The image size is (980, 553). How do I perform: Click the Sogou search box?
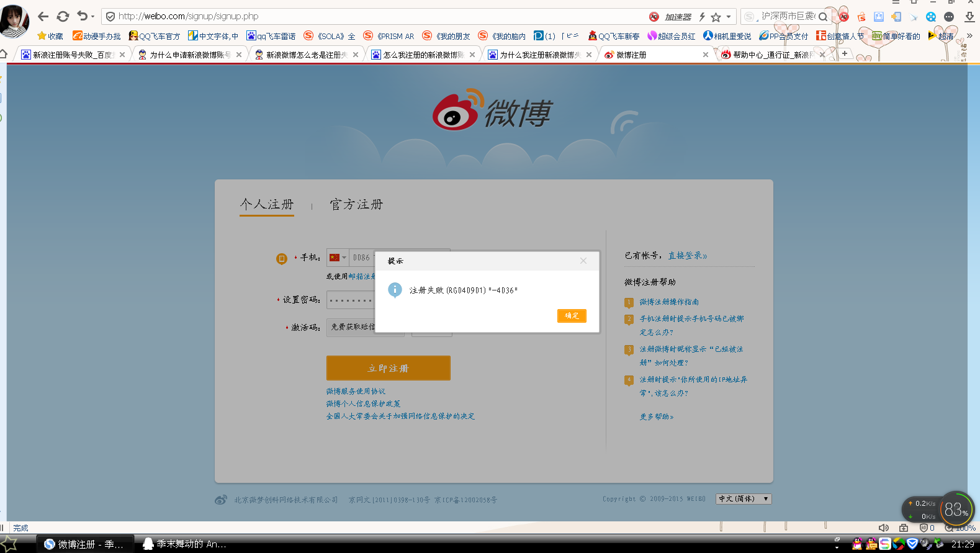point(785,16)
